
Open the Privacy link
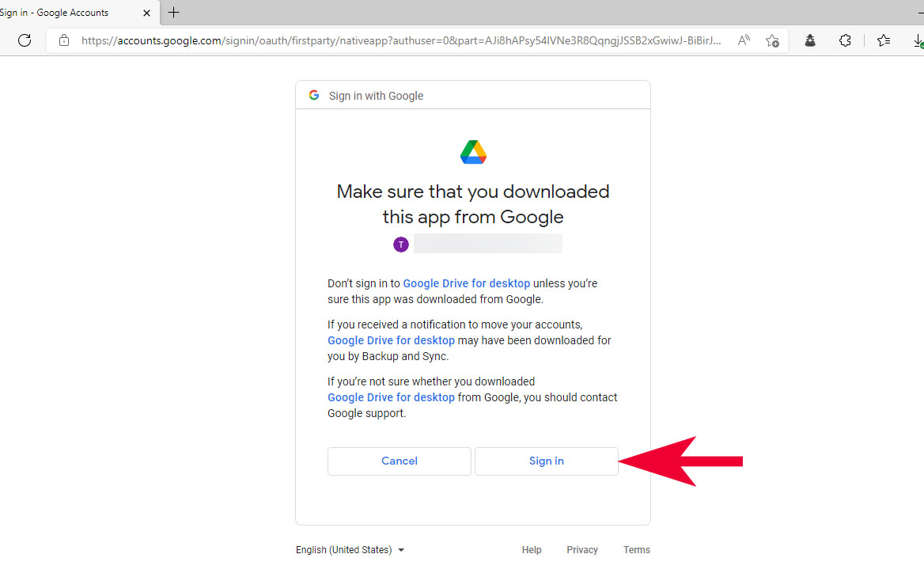[582, 550]
